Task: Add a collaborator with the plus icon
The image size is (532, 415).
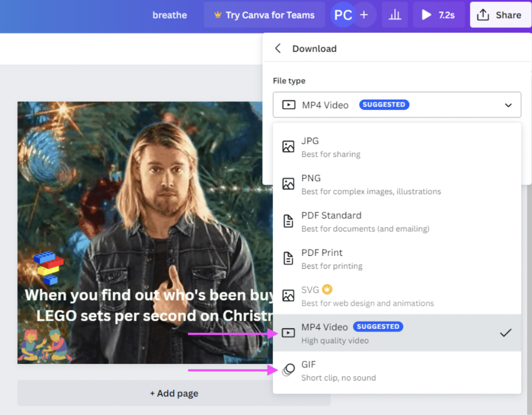Action: pos(364,15)
